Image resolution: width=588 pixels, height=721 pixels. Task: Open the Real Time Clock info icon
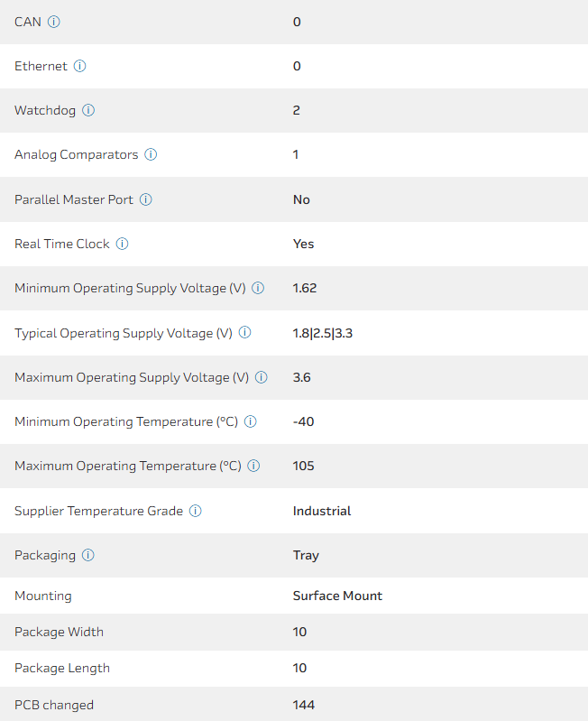click(122, 244)
